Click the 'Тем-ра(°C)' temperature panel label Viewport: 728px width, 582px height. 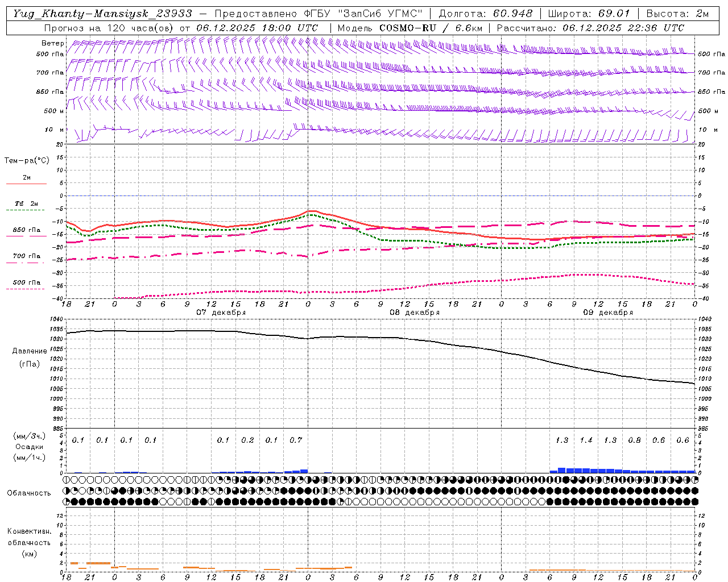[x=27, y=161]
